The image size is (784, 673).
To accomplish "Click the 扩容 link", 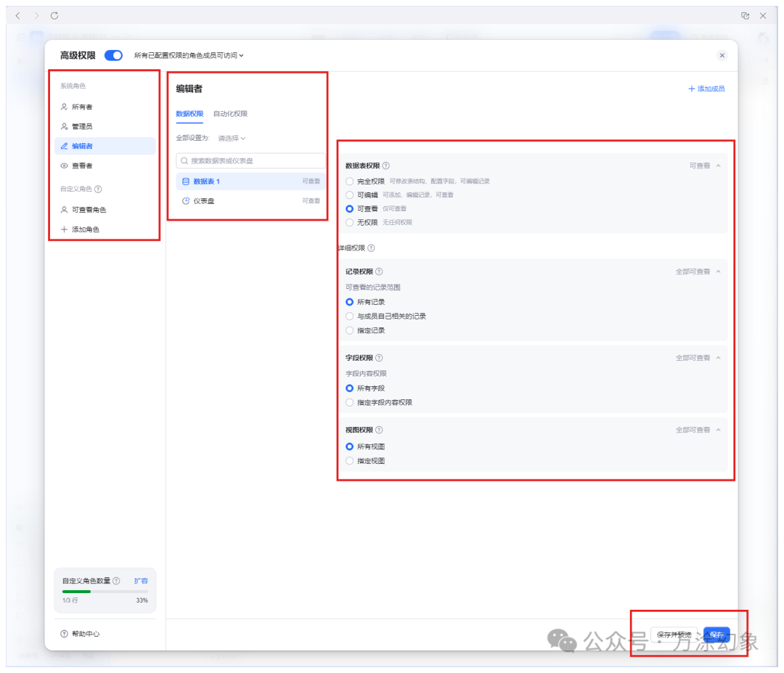I will coord(141,581).
